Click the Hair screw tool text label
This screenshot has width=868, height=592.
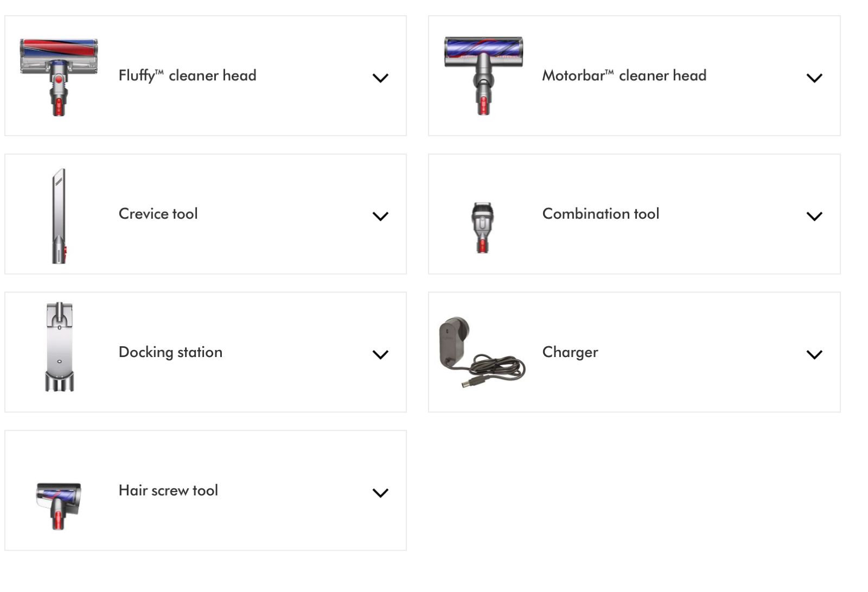pos(168,491)
